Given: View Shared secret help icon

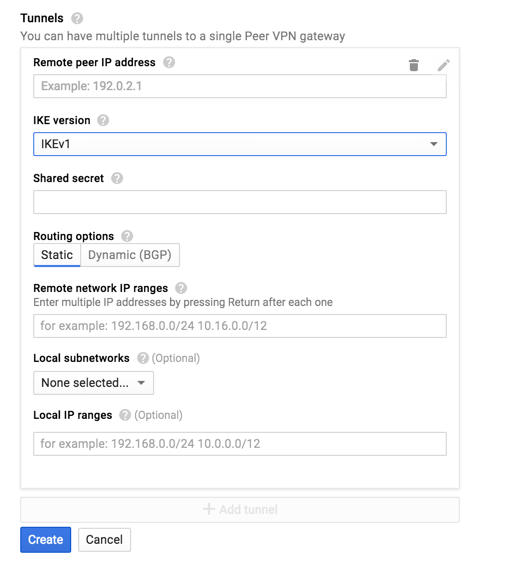Looking at the screenshot, I should point(117,178).
